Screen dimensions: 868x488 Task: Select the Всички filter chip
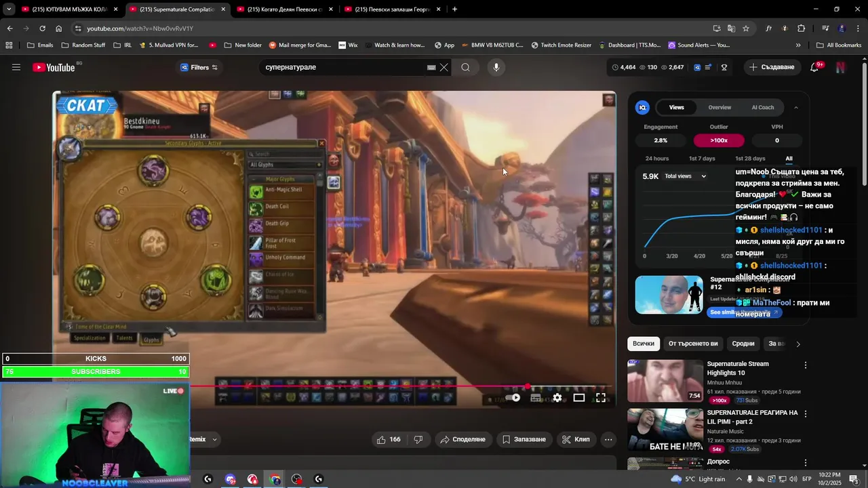click(644, 344)
